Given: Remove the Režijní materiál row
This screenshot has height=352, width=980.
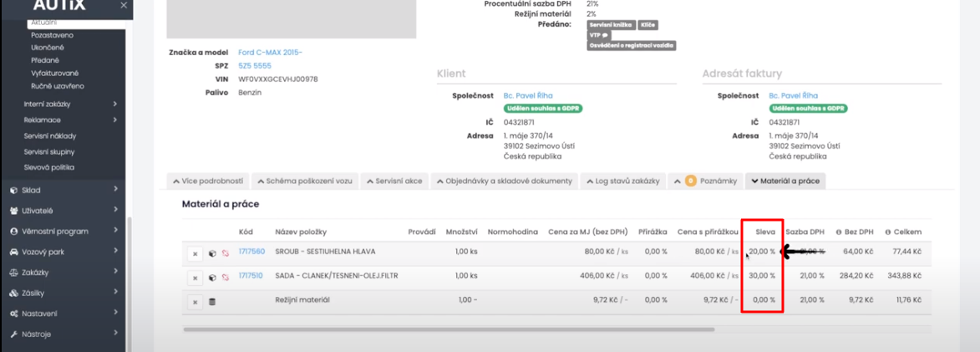Looking at the screenshot, I should (x=195, y=302).
